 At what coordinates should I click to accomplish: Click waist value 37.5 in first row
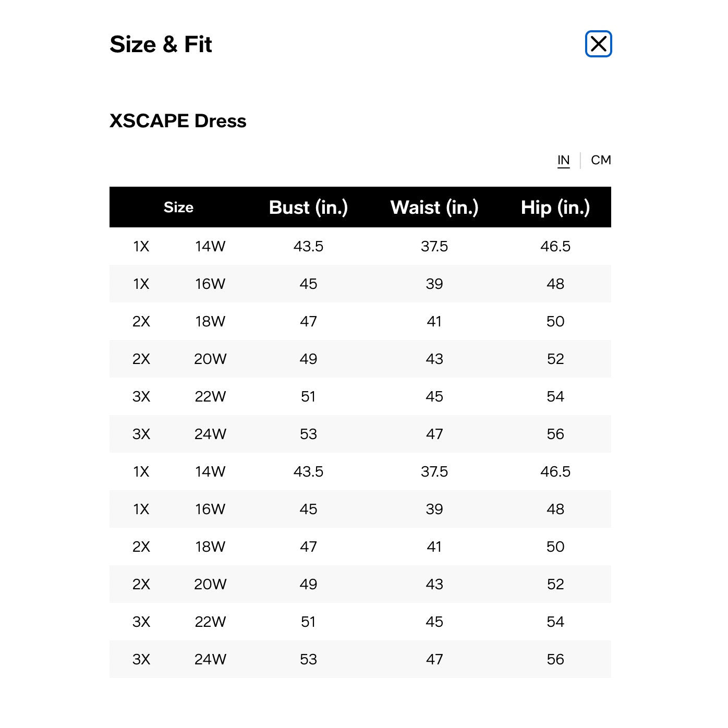[434, 246]
